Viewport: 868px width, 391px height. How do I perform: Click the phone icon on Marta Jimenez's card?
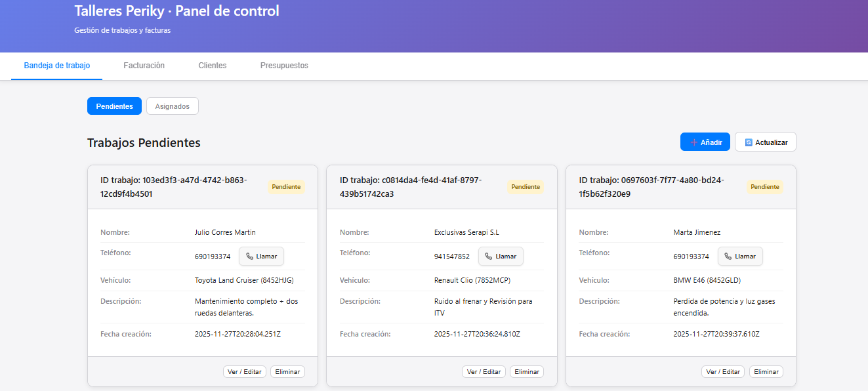[x=728, y=256]
